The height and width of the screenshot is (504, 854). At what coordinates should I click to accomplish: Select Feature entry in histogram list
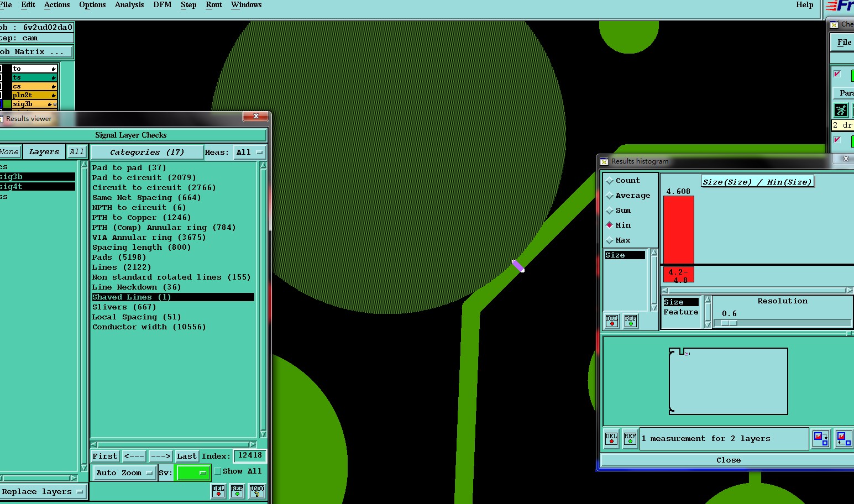[681, 312]
